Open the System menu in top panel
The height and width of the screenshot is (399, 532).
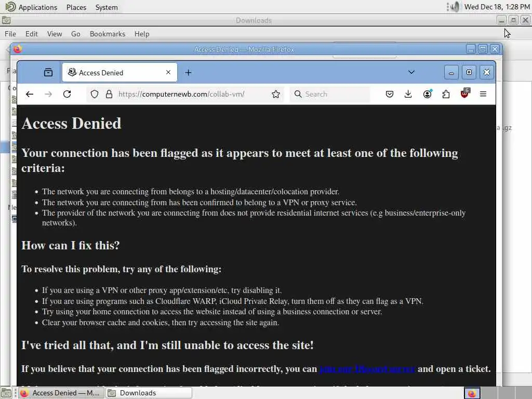pos(107,7)
